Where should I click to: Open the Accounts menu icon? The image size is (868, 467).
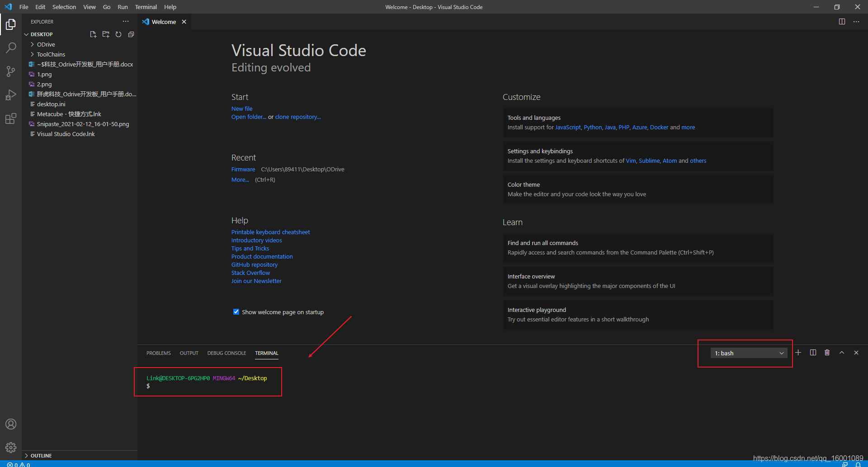tap(11, 424)
